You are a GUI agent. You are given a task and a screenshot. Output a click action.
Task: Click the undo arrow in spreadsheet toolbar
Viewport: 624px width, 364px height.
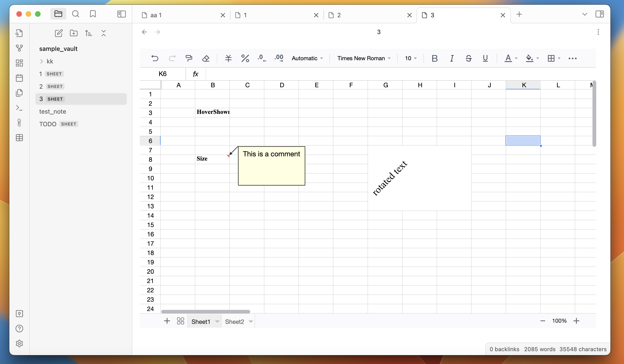155,58
